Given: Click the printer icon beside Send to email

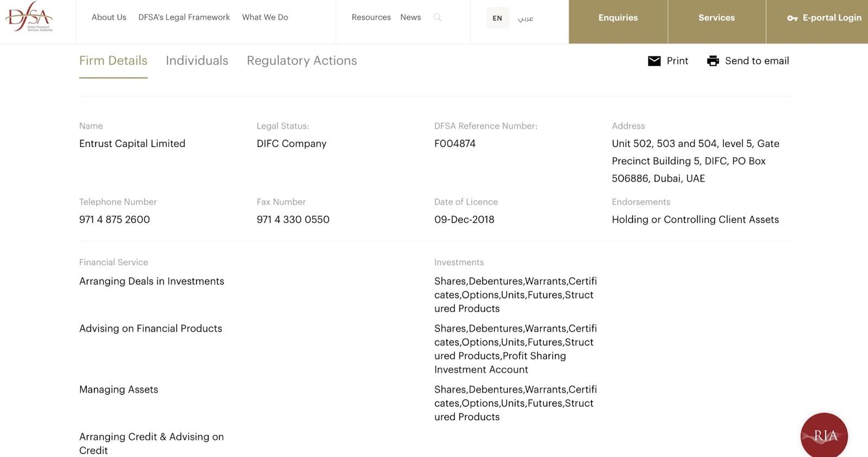Looking at the screenshot, I should tap(713, 61).
